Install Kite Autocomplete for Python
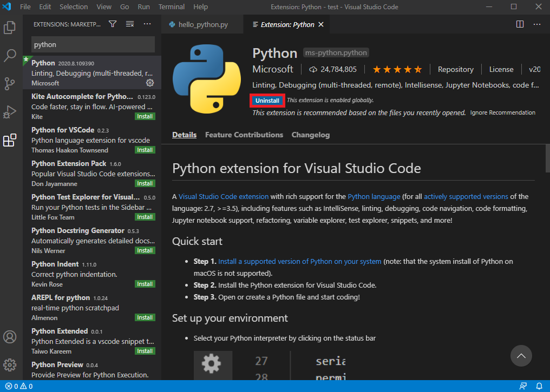Screen dimensions: 550x392 click(x=145, y=116)
